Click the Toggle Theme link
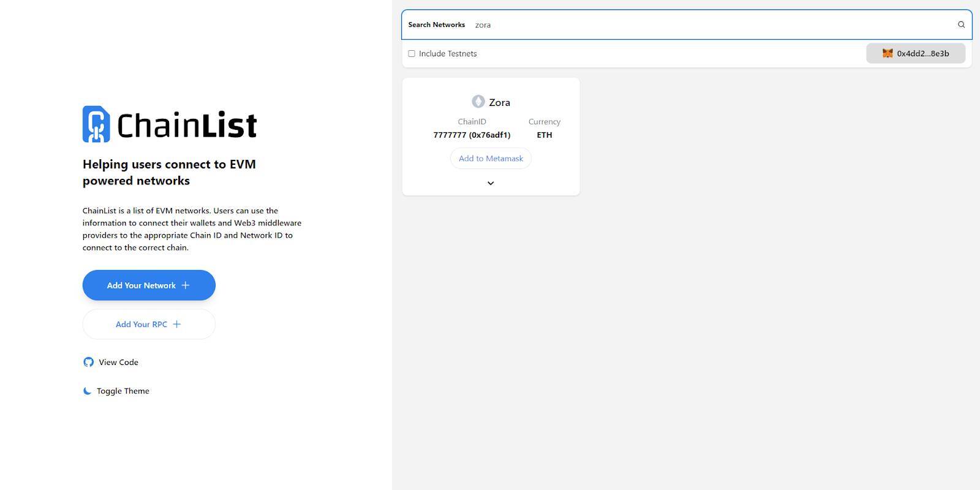The height and width of the screenshot is (490, 980). 116,391
